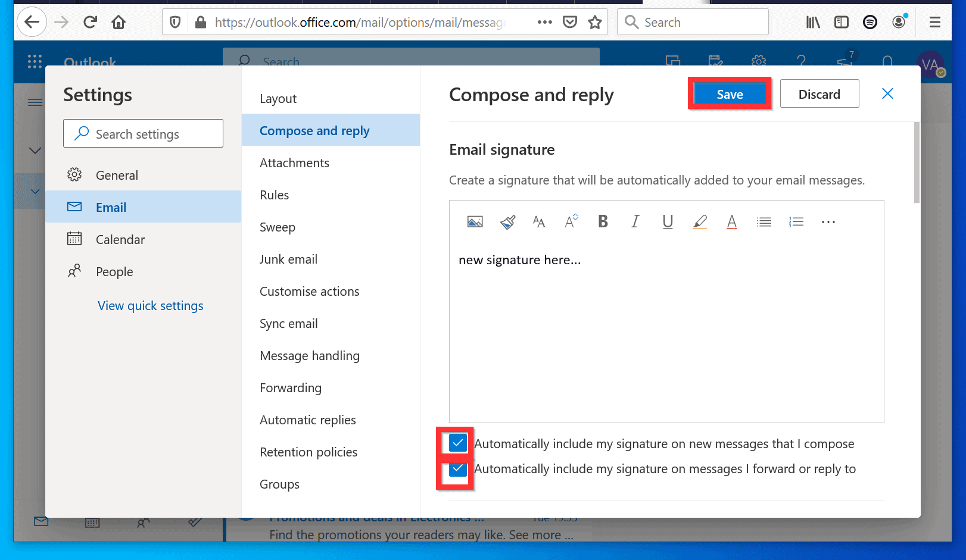Open Outlook settings gear icon
The image size is (966, 560).
click(x=758, y=61)
